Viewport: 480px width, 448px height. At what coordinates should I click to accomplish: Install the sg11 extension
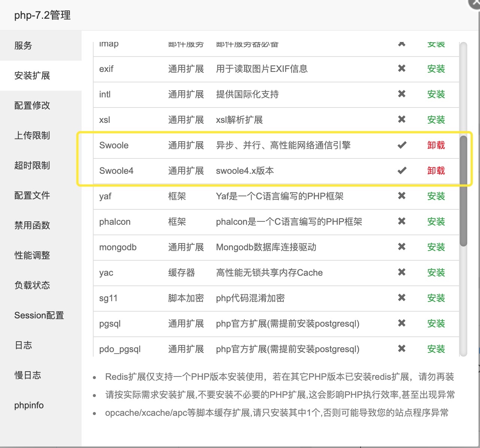[436, 298]
